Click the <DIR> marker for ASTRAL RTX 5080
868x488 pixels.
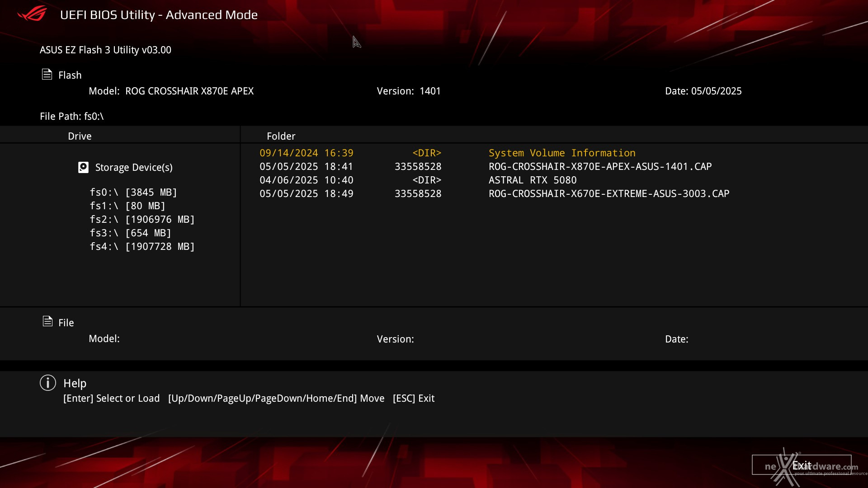(427, 180)
